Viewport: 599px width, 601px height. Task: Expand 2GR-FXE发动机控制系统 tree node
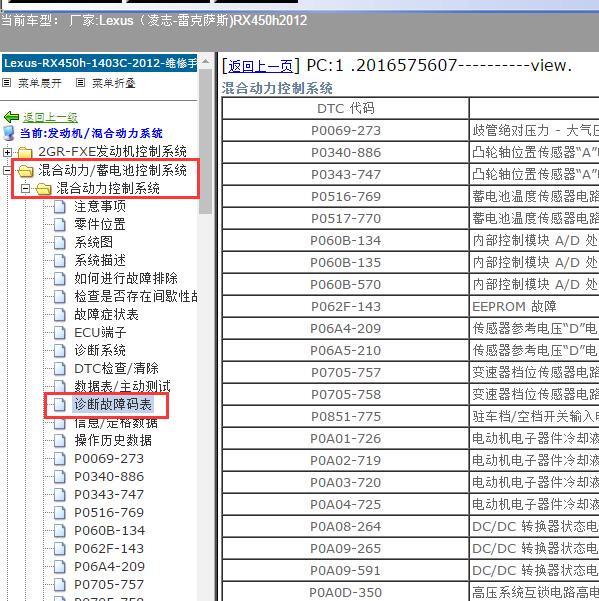tap(7, 152)
